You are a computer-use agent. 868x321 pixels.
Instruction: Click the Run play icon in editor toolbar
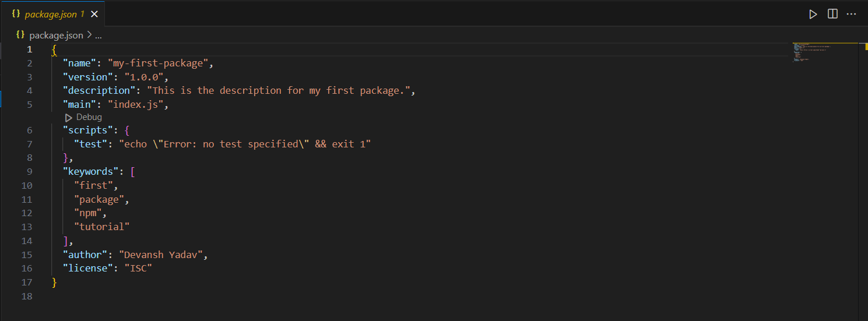813,14
